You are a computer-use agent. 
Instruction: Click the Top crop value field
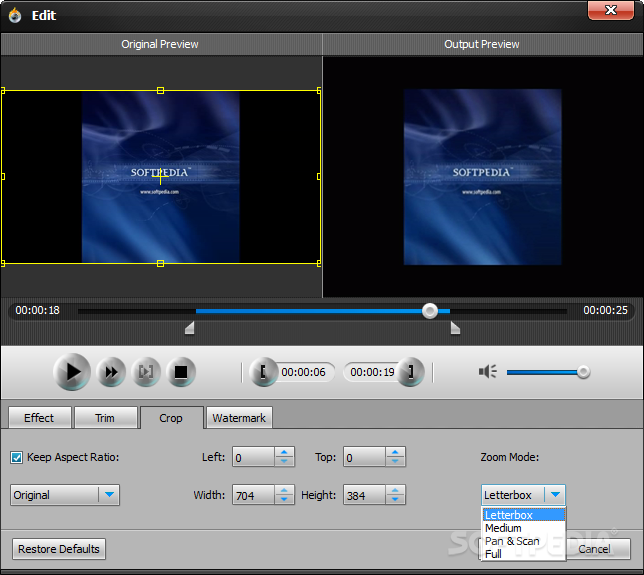tap(364, 457)
